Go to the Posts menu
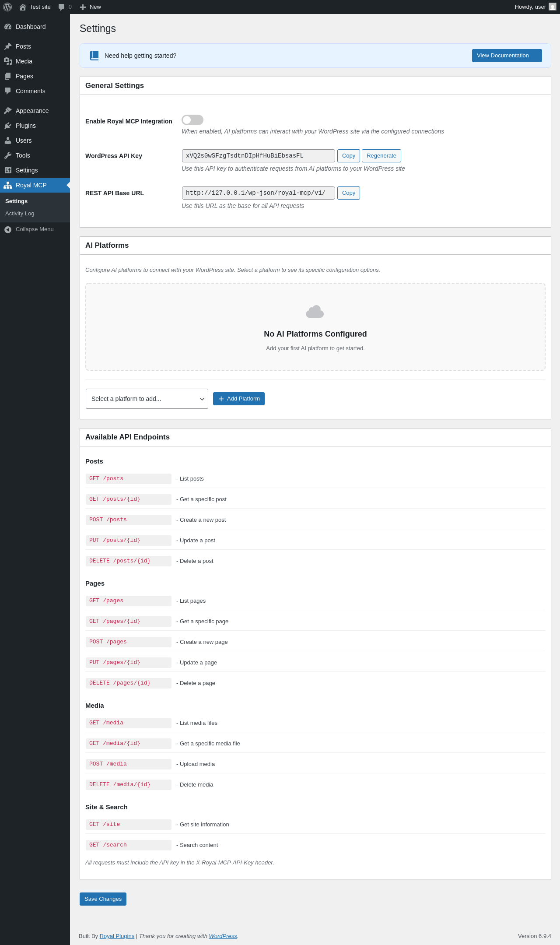The height and width of the screenshot is (945, 560). pyautogui.click(x=35, y=46)
